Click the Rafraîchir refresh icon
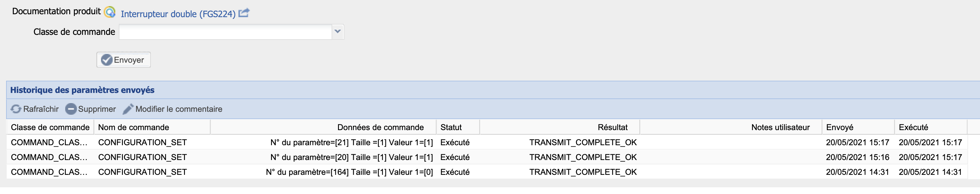Image resolution: width=980 pixels, height=194 pixels. (x=16, y=109)
